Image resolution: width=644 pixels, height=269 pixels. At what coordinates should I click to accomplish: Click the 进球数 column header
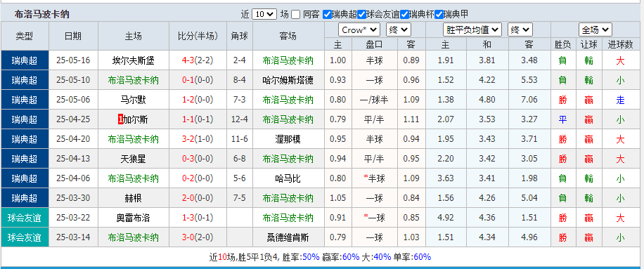(620, 44)
